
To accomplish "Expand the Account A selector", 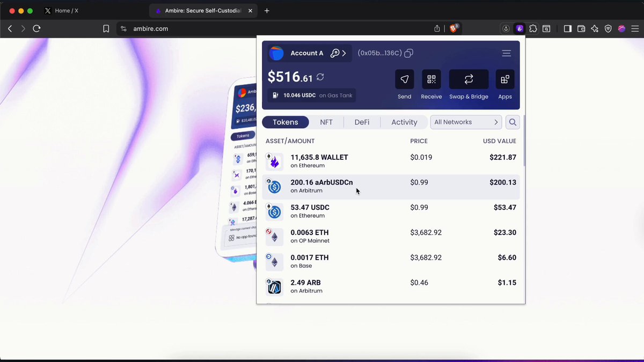I will click(x=310, y=53).
